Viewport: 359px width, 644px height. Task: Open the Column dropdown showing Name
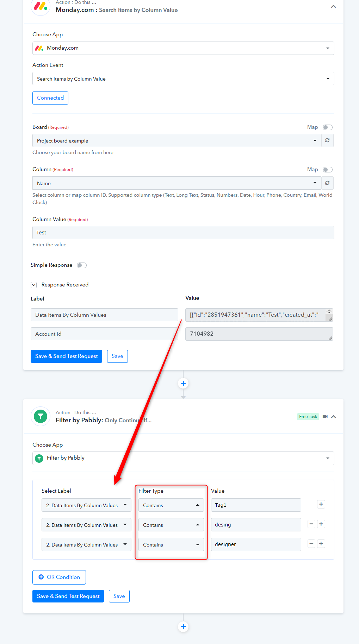pos(177,183)
